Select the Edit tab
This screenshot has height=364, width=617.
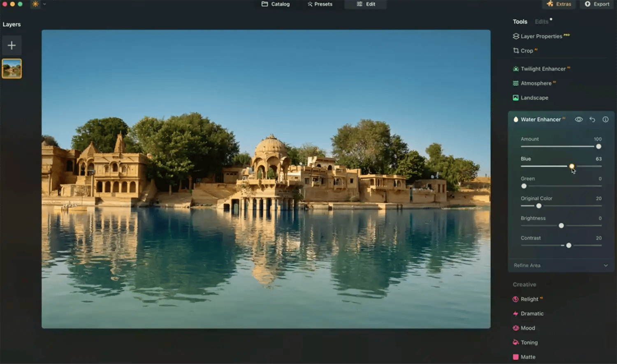pyautogui.click(x=366, y=4)
